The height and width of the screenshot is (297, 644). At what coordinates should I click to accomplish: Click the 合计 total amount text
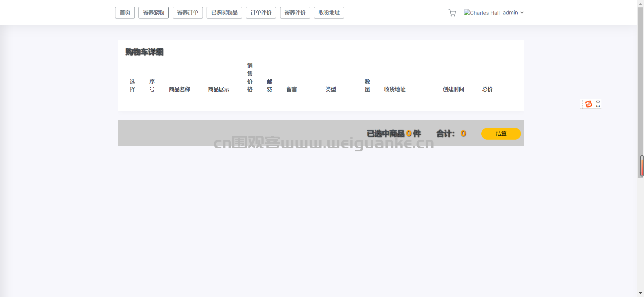[x=451, y=134]
